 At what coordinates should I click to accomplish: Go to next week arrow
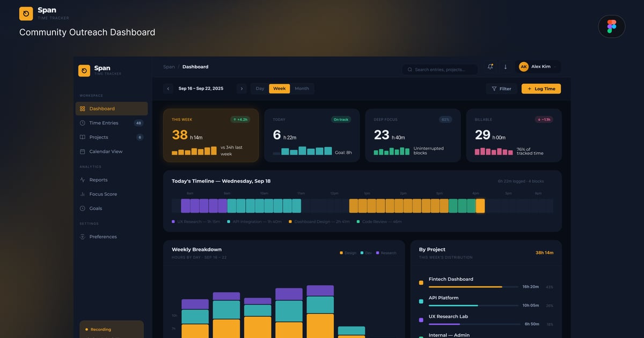pyautogui.click(x=241, y=89)
